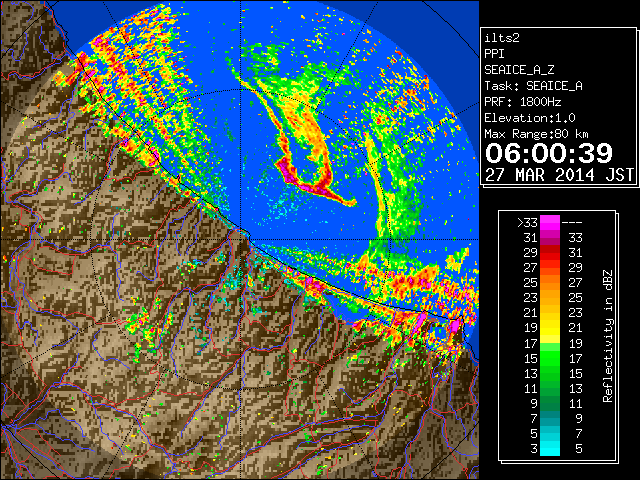Click the '---' legend upper bound

click(572, 223)
